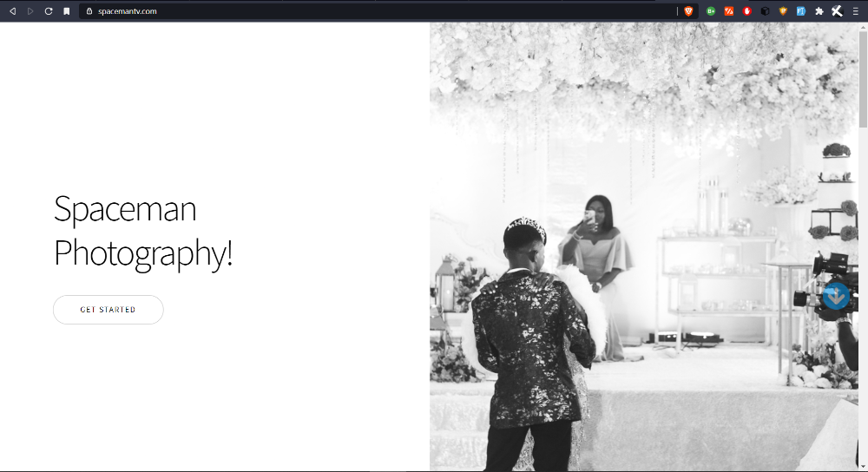Open the browser hamburger menu
868x472 pixels.
tap(856, 11)
